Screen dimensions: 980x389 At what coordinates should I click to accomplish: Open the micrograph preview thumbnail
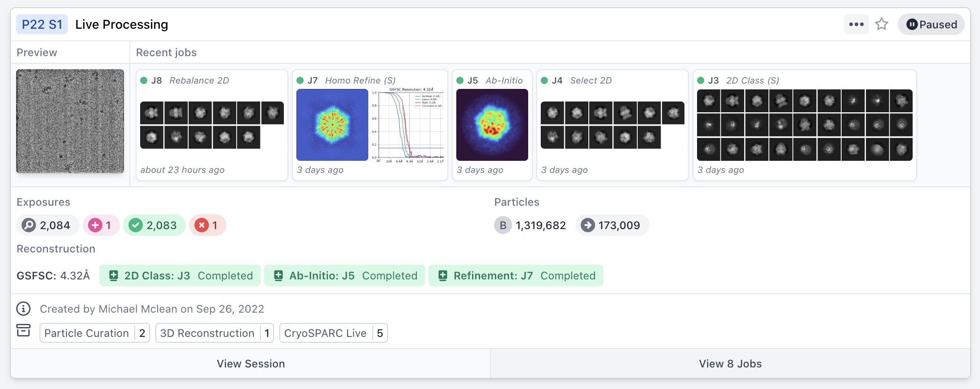coord(70,121)
